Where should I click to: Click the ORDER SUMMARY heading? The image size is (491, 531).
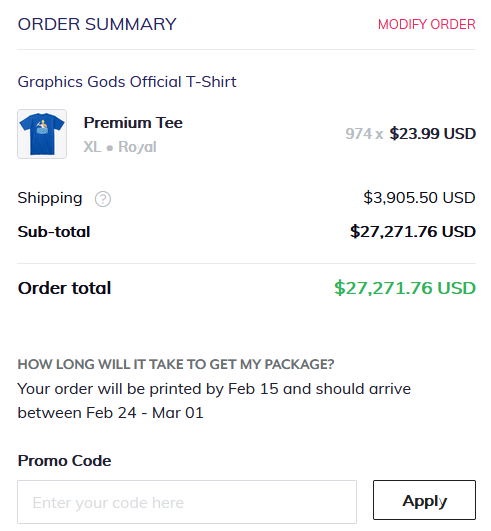click(97, 24)
